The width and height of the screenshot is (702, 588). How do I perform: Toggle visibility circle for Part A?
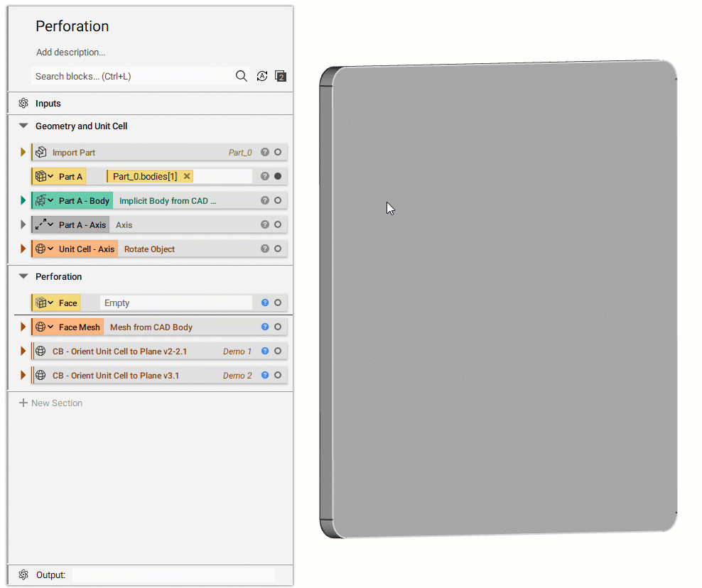click(x=278, y=176)
